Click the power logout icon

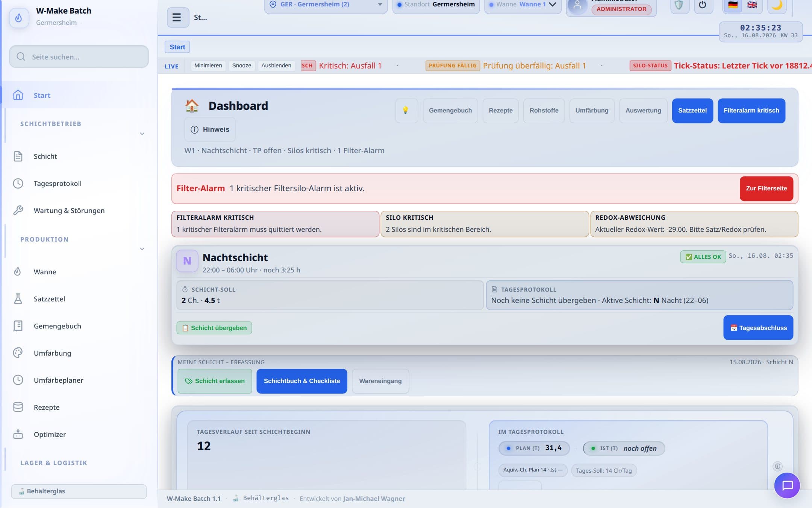click(703, 5)
